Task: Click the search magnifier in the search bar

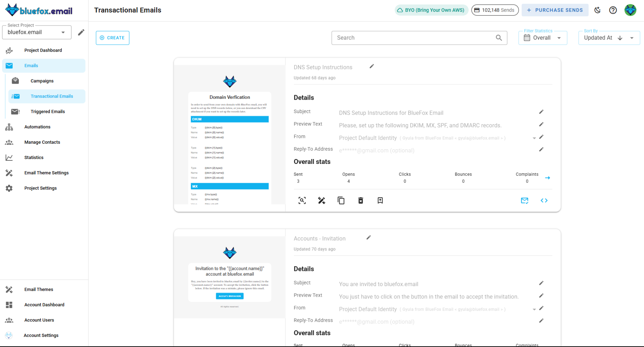Action: click(499, 38)
